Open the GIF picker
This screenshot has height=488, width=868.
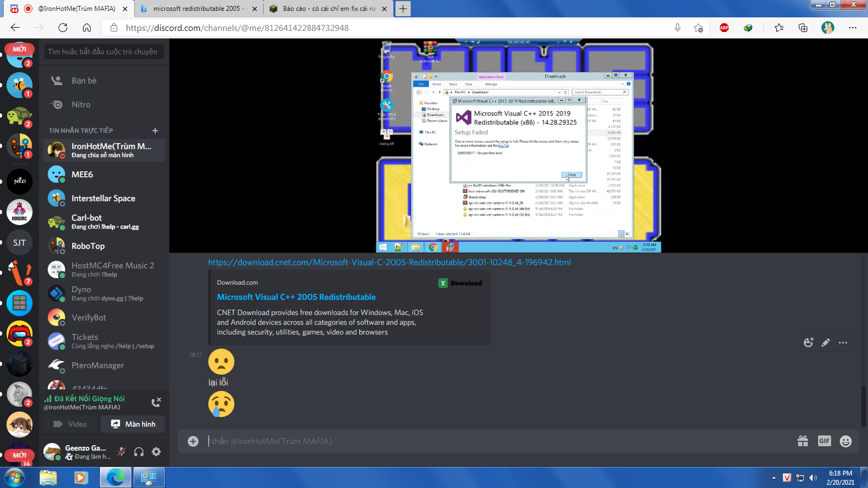[x=825, y=441]
